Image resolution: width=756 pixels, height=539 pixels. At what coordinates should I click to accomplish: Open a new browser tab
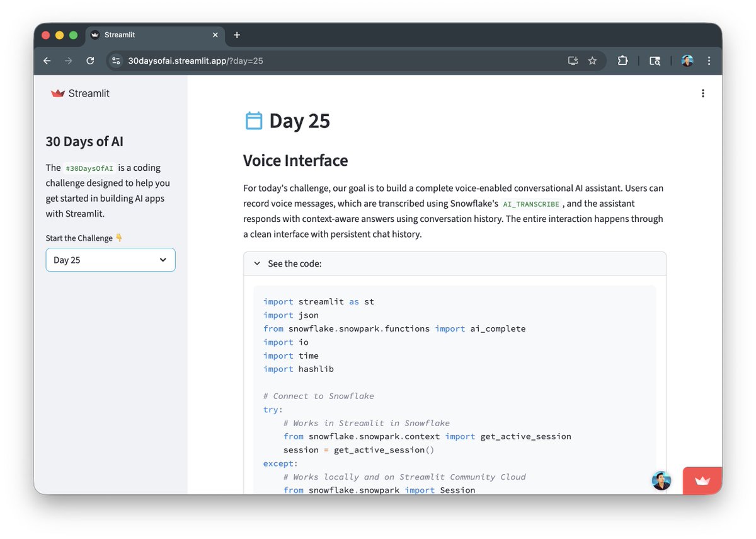click(237, 35)
